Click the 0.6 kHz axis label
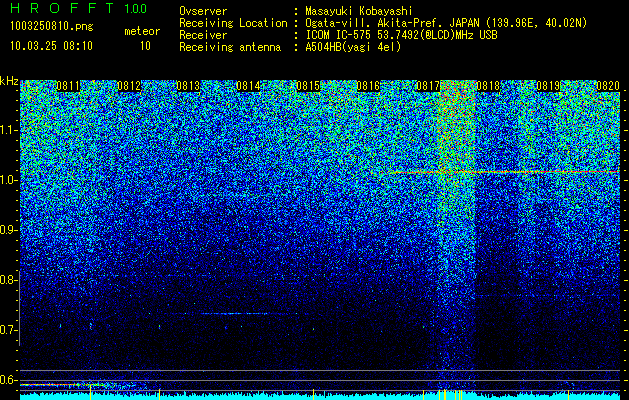The height and width of the screenshot is (400, 629). click(9, 380)
